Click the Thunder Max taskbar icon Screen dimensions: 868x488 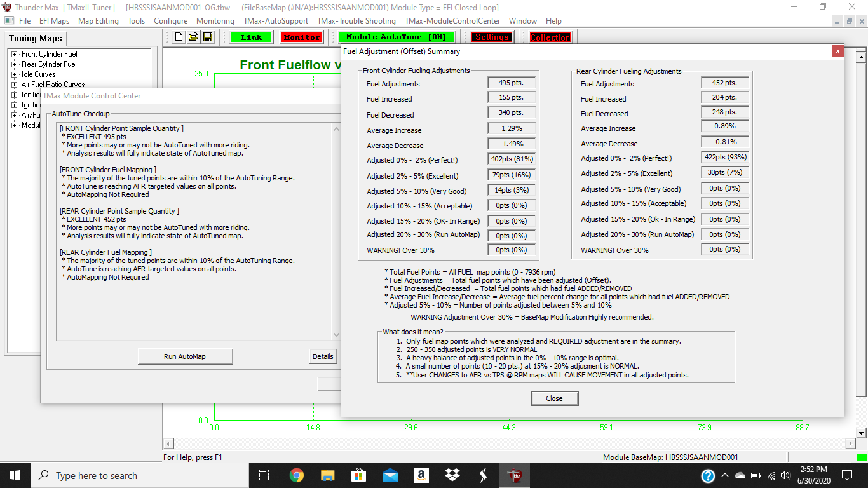(513, 475)
